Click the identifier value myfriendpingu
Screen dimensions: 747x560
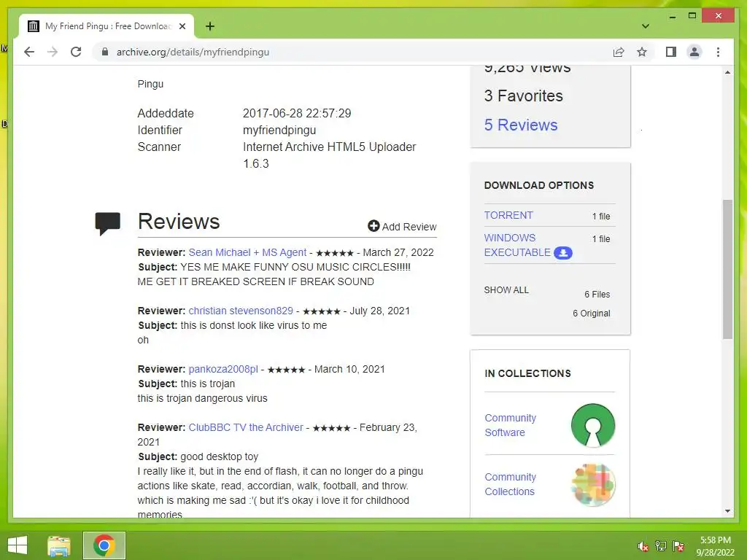(x=279, y=130)
